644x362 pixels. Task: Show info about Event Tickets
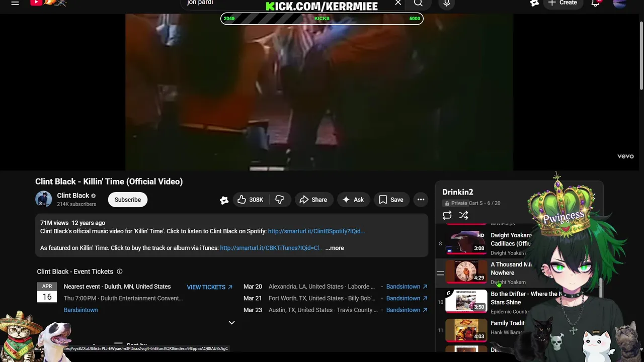(x=120, y=271)
